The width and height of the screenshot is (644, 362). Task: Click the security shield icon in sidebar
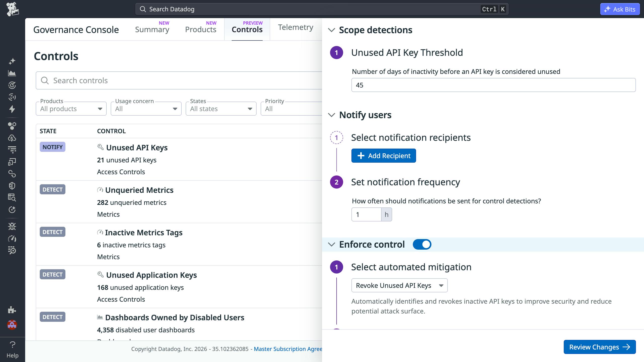click(x=12, y=186)
